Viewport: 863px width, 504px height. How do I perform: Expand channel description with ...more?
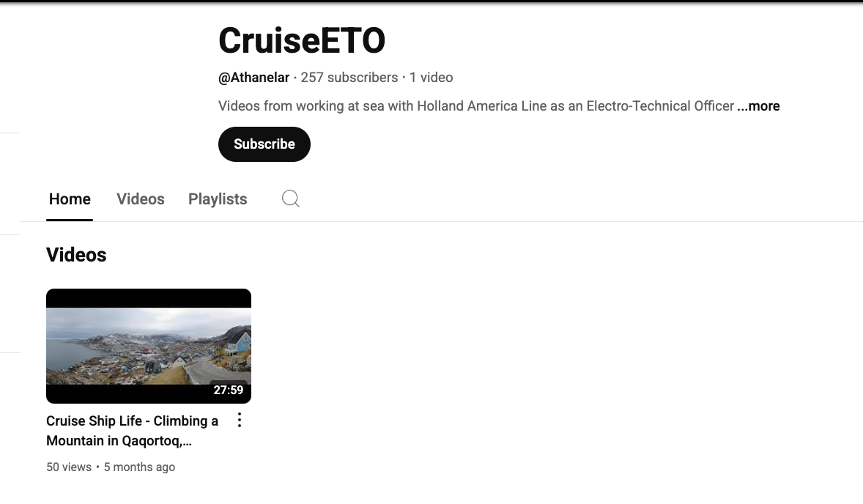coord(758,106)
